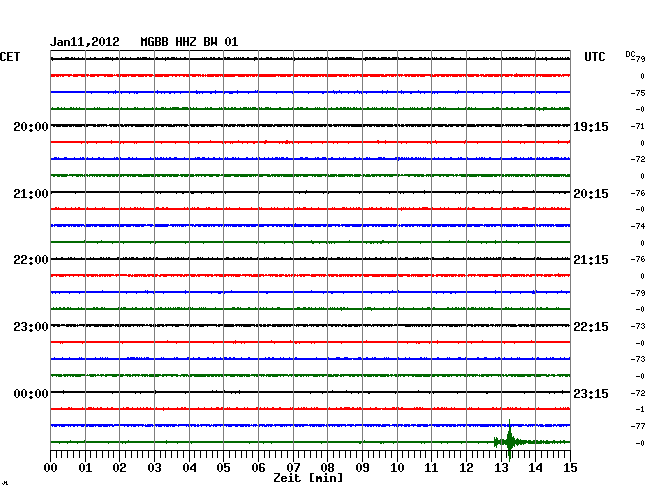Click the black trace starting at 20:00 CET

310,125
